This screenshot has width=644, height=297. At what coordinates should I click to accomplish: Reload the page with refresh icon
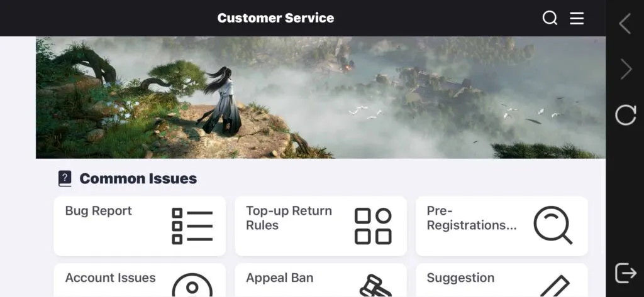click(626, 114)
